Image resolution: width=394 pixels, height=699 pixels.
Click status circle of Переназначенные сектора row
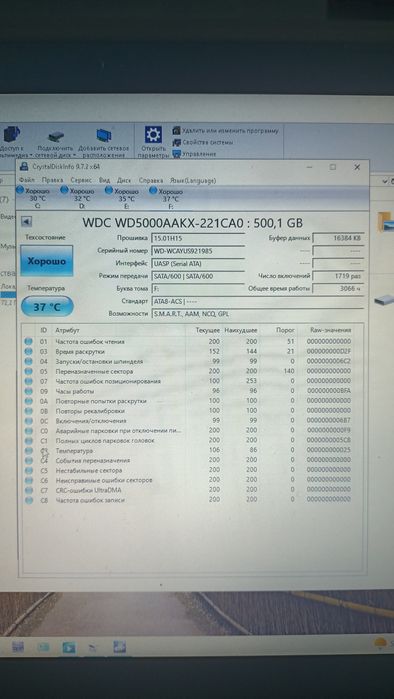pos(29,371)
